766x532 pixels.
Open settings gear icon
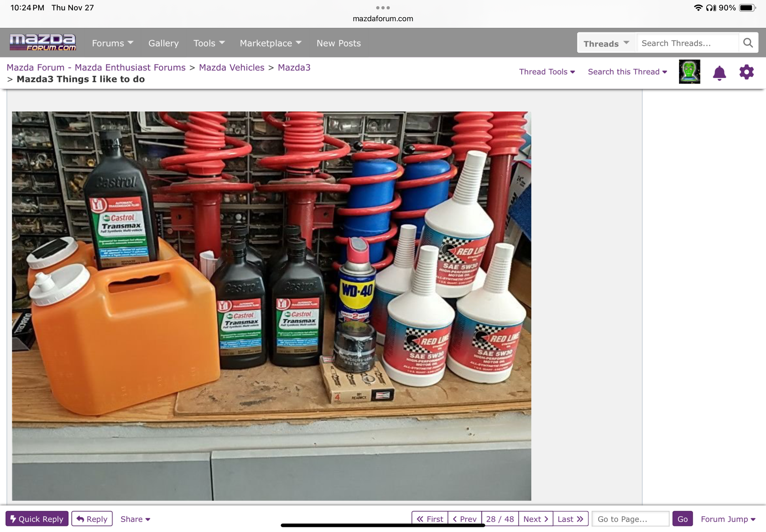coord(746,72)
